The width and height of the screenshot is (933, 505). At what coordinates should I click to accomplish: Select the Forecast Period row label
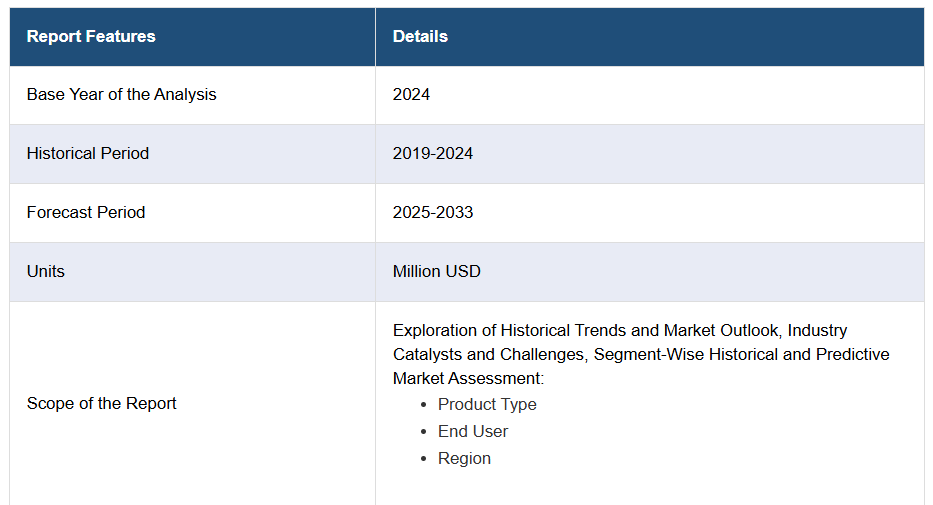coord(86,212)
